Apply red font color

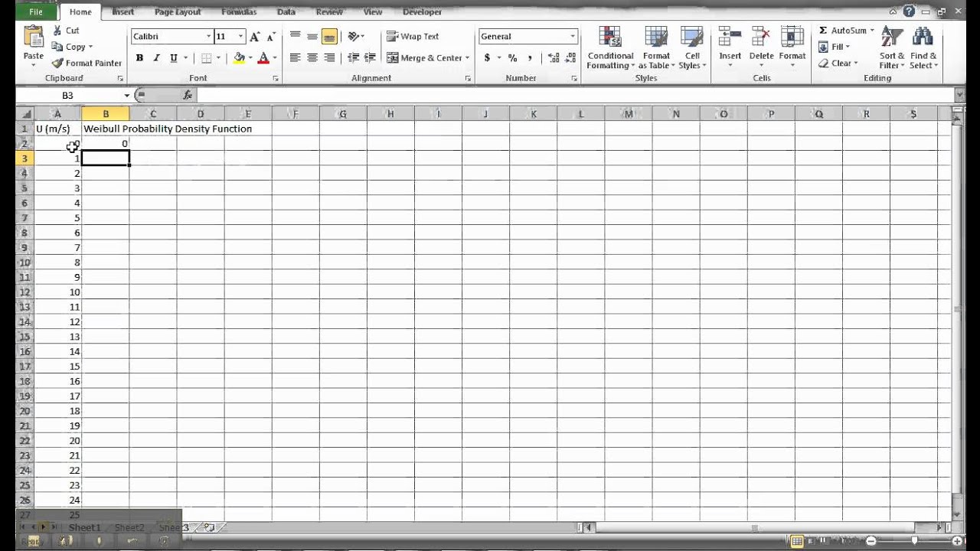[263, 58]
